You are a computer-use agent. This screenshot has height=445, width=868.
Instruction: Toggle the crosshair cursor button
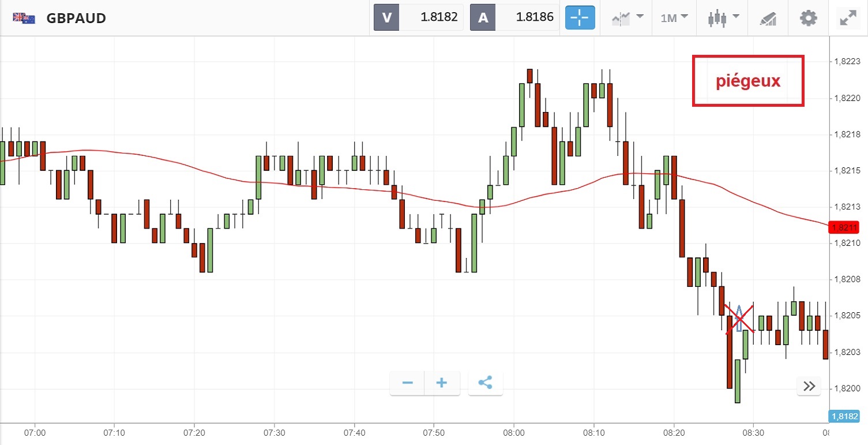pyautogui.click(x=580, y=18)
